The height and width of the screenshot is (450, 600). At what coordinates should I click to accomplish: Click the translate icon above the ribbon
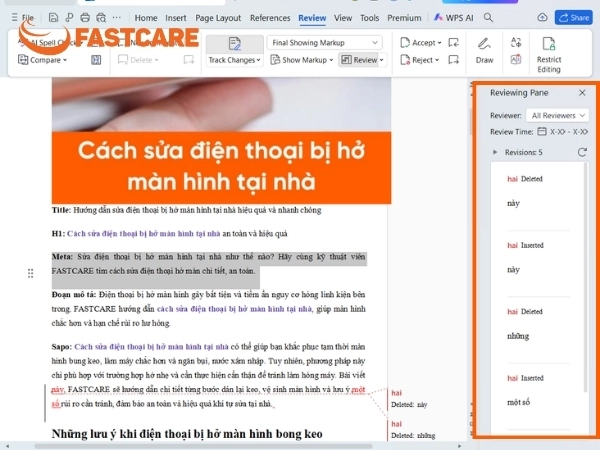[516, 42]
